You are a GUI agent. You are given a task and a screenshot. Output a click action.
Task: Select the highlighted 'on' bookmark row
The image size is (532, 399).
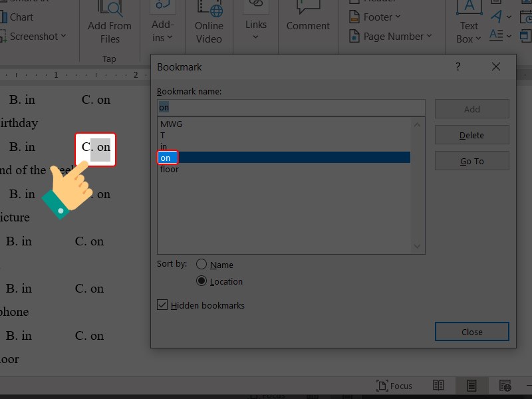[285, 158]
